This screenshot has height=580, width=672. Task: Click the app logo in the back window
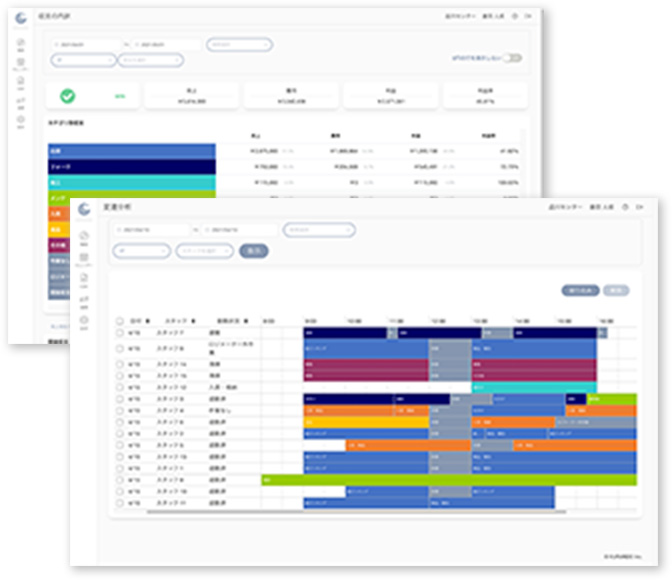click(x=22, y=19)
